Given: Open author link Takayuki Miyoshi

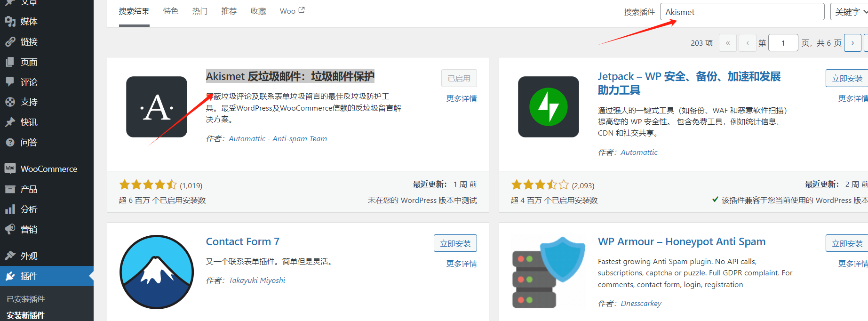Looking at the screenshot, I should point(257,280).
